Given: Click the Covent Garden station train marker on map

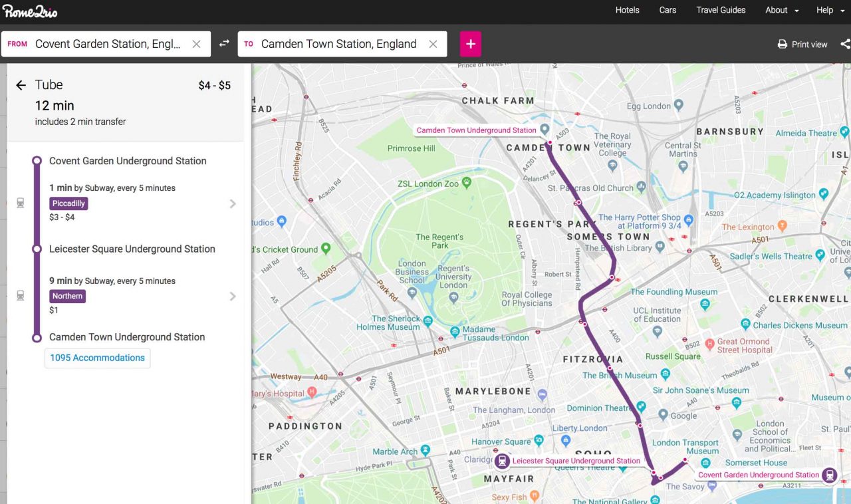Looking at the screenshot, I should click(828, 475).
